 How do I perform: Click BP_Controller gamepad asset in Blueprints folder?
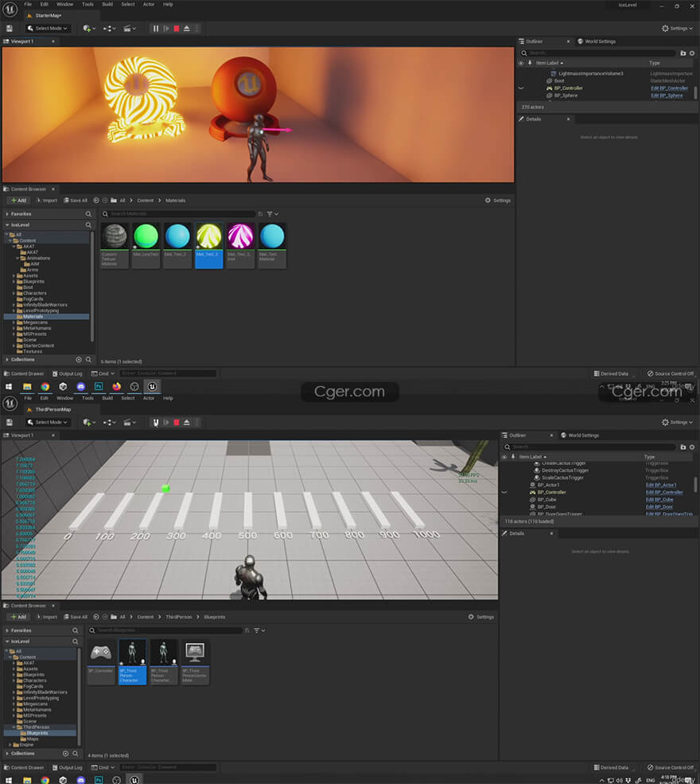pyautogui.click(x=101, y=661)
